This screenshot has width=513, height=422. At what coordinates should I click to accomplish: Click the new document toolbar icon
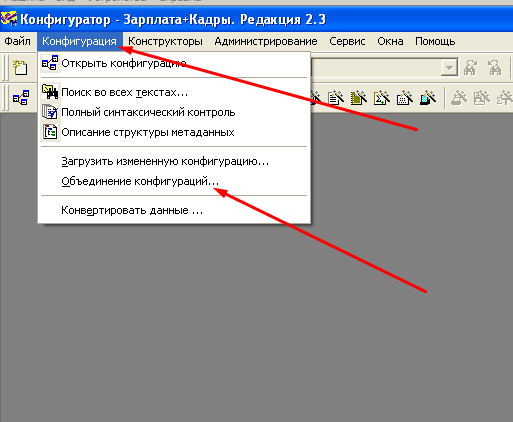[x=20, y=68]
